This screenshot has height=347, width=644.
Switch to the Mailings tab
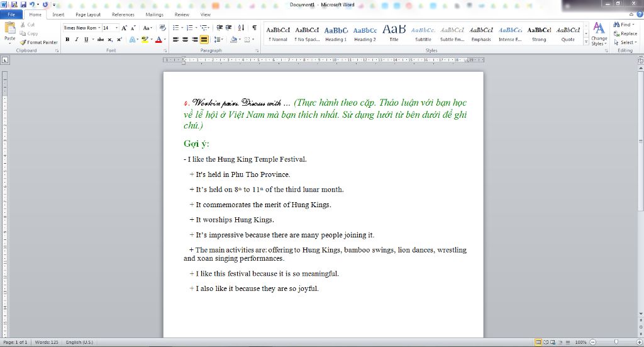[155, 14]
